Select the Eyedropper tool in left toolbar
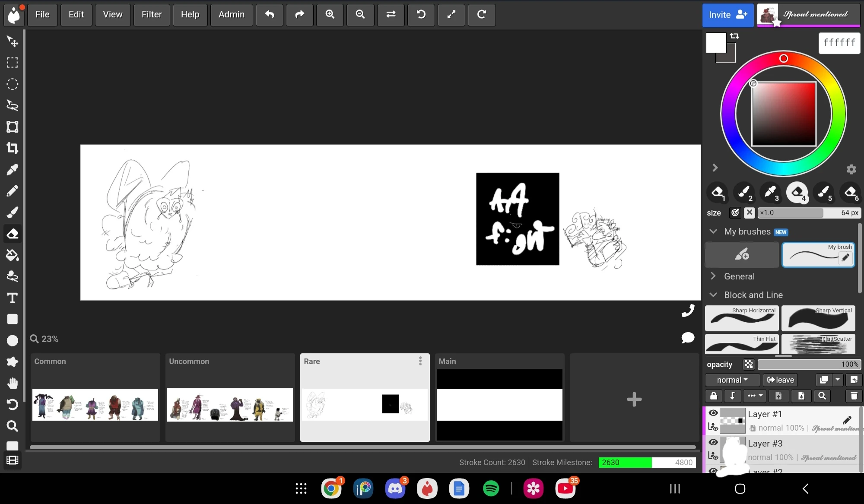This screenshot has width=864, height=504. coord(12,170)
